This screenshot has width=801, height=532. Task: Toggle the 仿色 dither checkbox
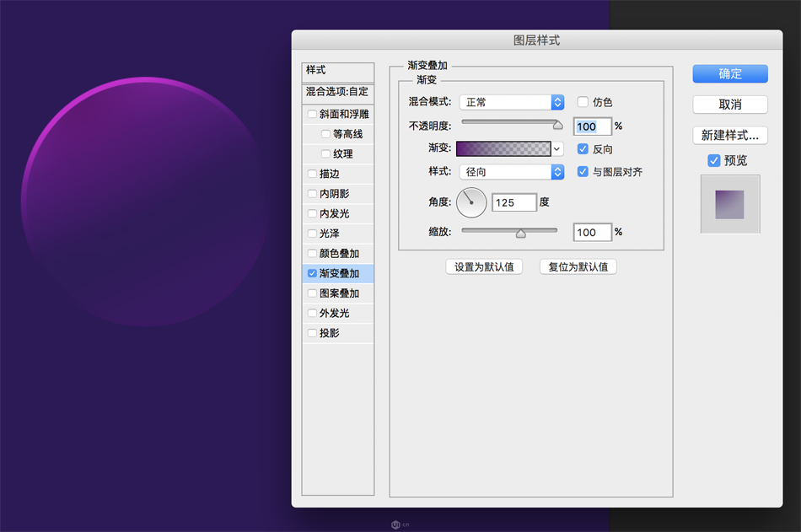pyautogui.click(x=583, y=102)
